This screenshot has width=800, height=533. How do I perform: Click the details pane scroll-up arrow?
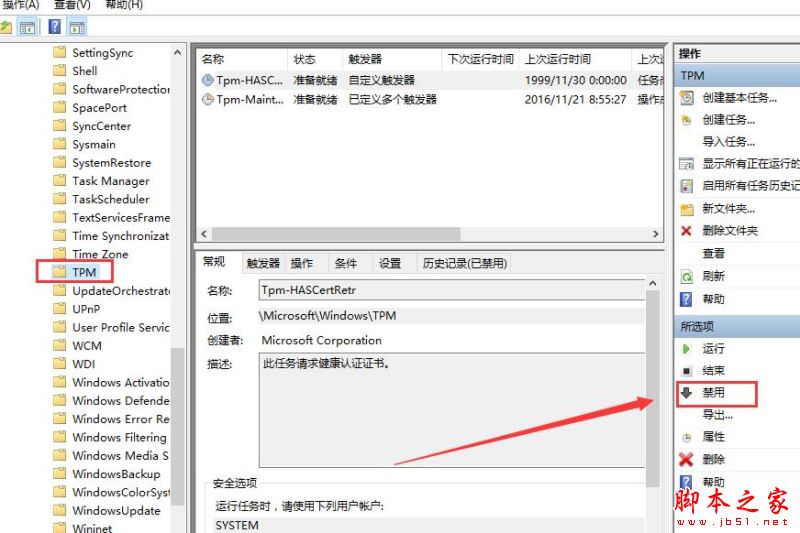tap(653, 284)
